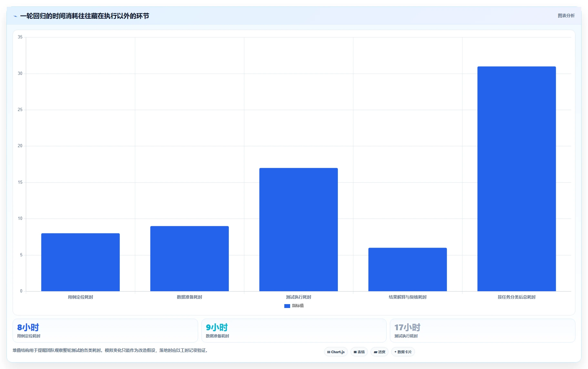This screenshot has width=588, height=369.
Task: Click the x-axis label 用例定位耗时
Action: coord(80,297)
